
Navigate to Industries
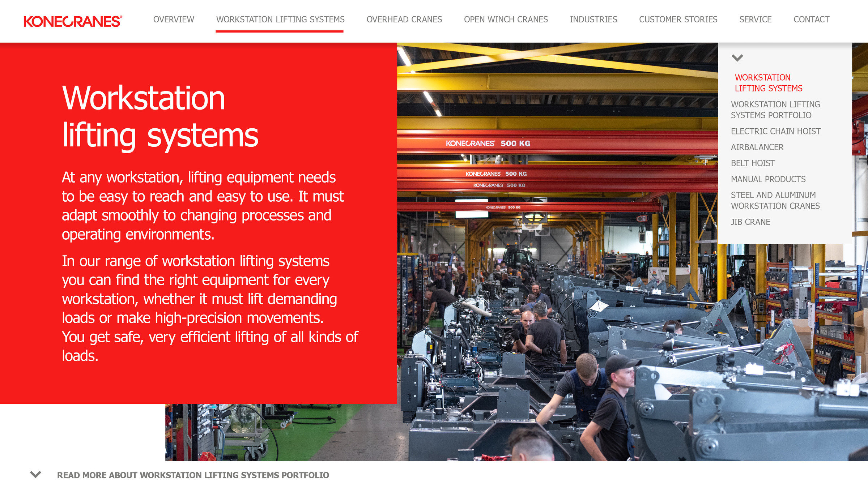pyautogui.click(x=593, y=20)
